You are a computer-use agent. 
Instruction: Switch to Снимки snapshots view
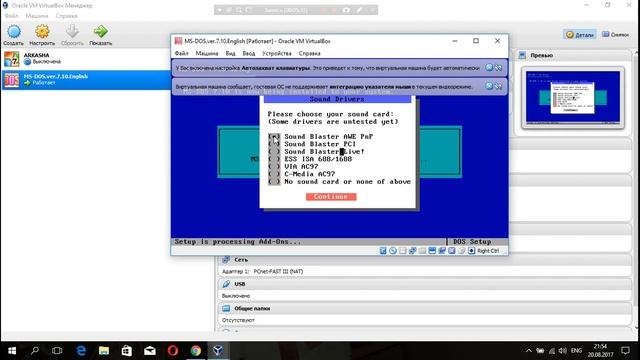616,35
